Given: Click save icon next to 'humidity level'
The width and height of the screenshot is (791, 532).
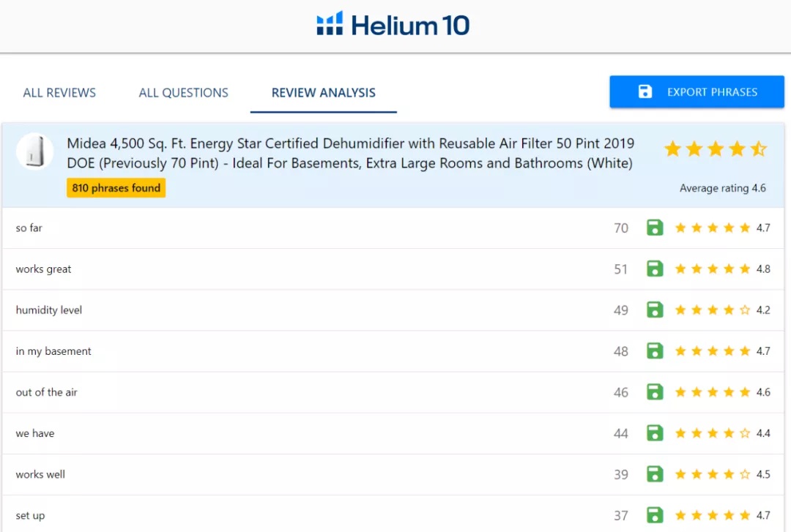Looking at the screenshot, I should pos(655,310).
